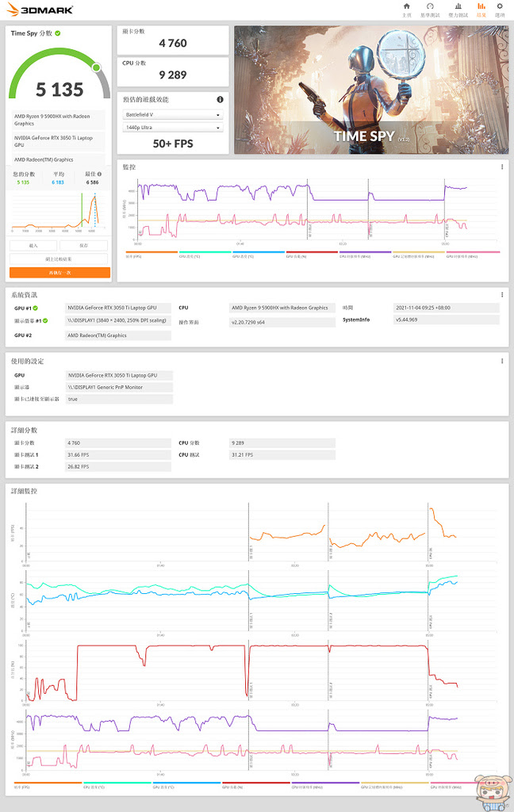The height and width of the screenshot is (812, 514).
Task: Click the GPU #1 green validation check
Action: [x=35, y=308]
